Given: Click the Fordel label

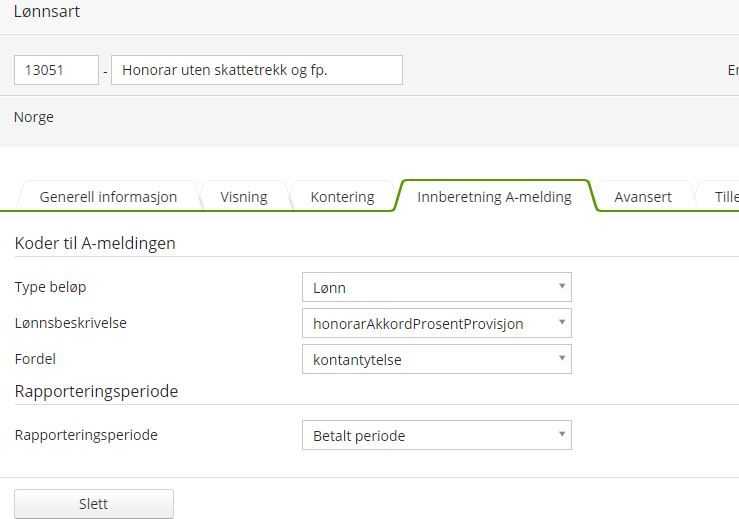Looking at the screenshot, I should (35, 359).
